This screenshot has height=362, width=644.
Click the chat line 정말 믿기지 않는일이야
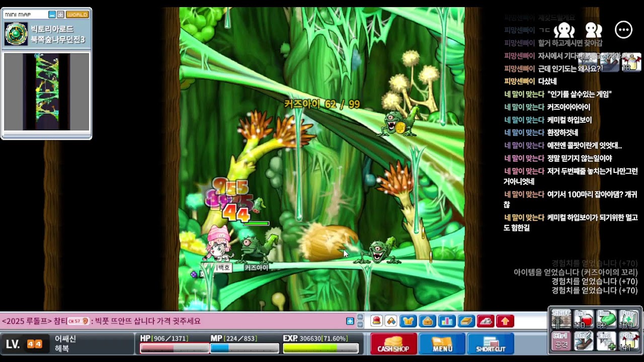tap(580, 158)
